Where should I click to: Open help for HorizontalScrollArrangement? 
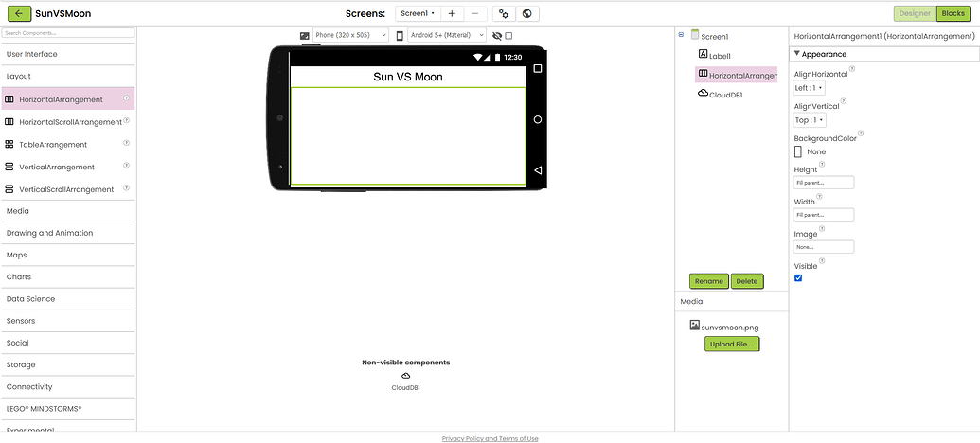click(126, 121)
